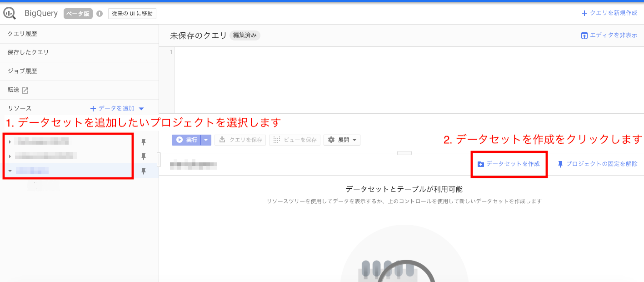Pin icon of the topmost project row

(x=144, y=142)
